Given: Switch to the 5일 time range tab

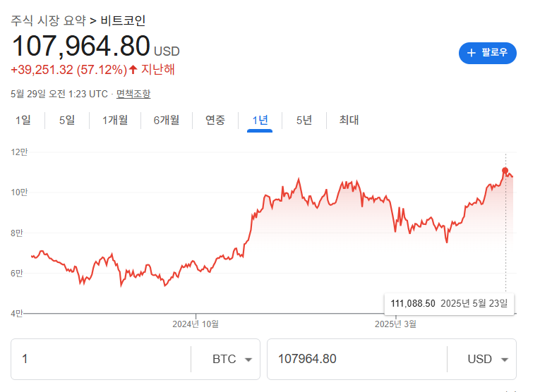Looking at the screenshot, I should click(x=67, y=121).
